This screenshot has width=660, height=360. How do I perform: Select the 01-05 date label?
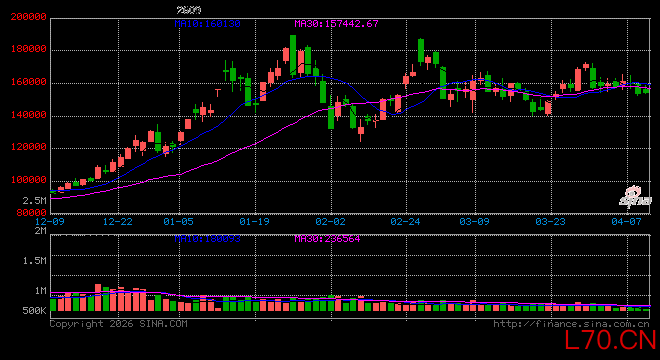click(x=178, y=221)
